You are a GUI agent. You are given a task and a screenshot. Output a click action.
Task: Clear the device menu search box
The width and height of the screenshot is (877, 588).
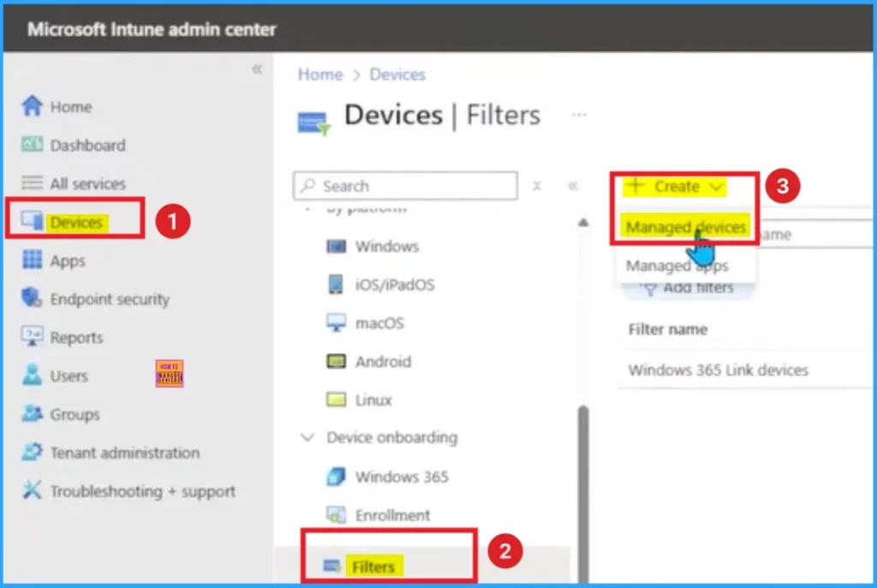536,186
